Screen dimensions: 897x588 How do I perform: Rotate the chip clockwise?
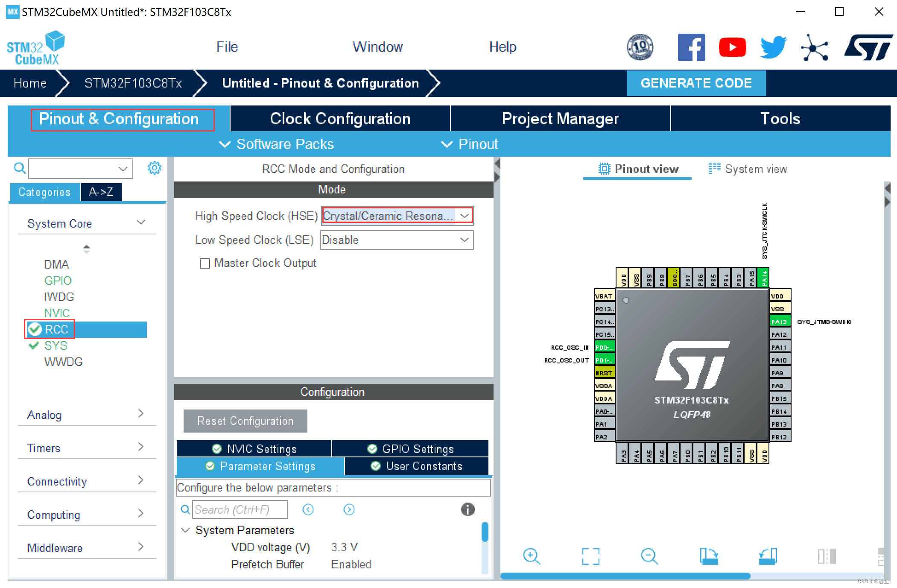coord(709,556)
